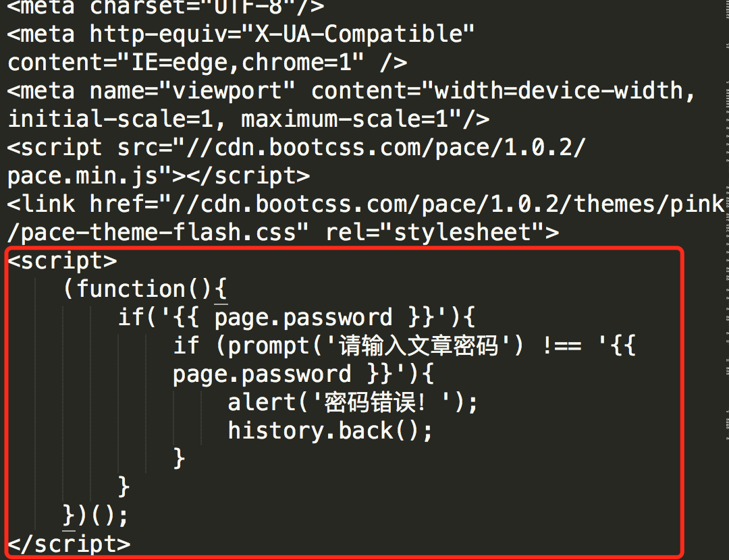Click the if('{{ page.password }}') condition

pyautogui.click(x=296, y=318)
